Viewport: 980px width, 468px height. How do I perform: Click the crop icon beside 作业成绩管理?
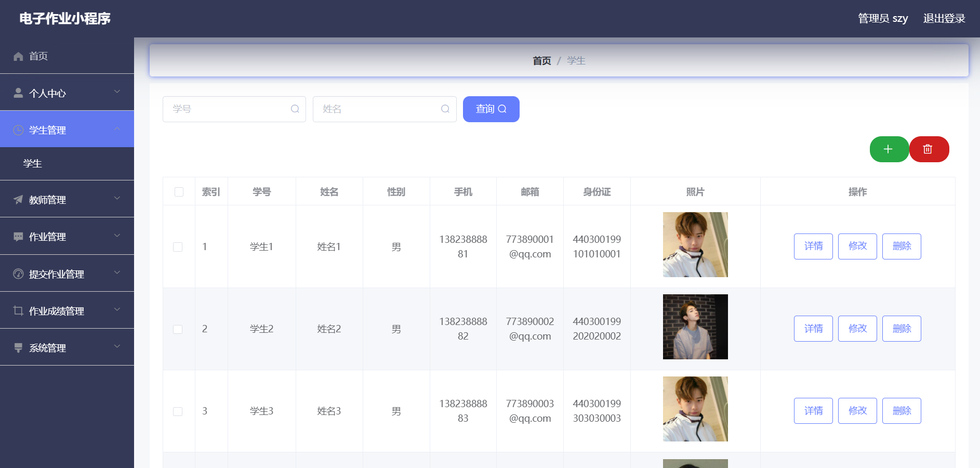[18, 311]
